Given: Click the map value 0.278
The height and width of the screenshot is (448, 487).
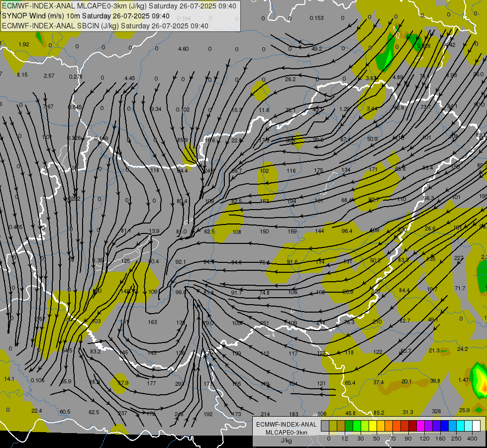Looking at the screenshot, I should [76, 77].
